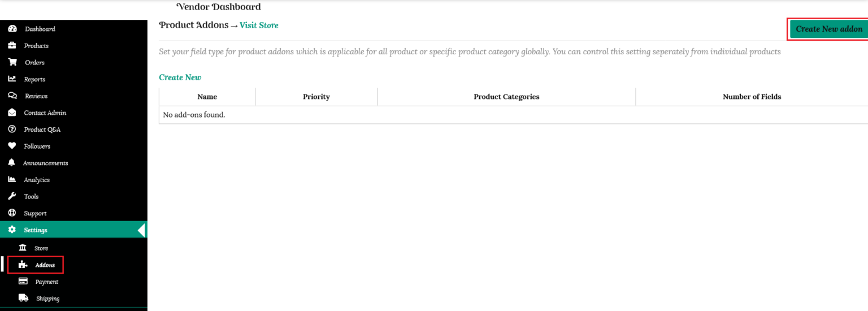868x311 pixels.
Task: Open Payment settings submenu
Action: point(46,282)
